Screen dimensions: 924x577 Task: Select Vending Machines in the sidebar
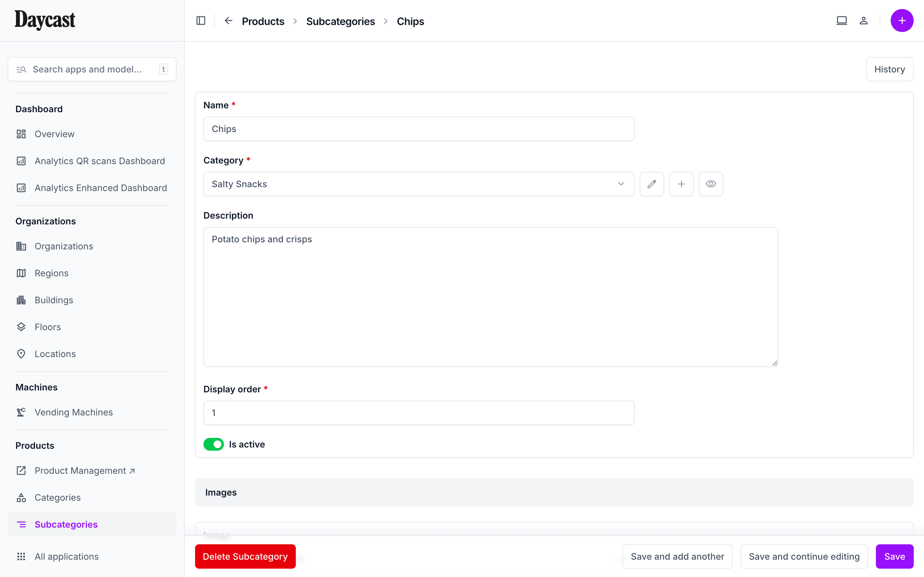point(73,412)
